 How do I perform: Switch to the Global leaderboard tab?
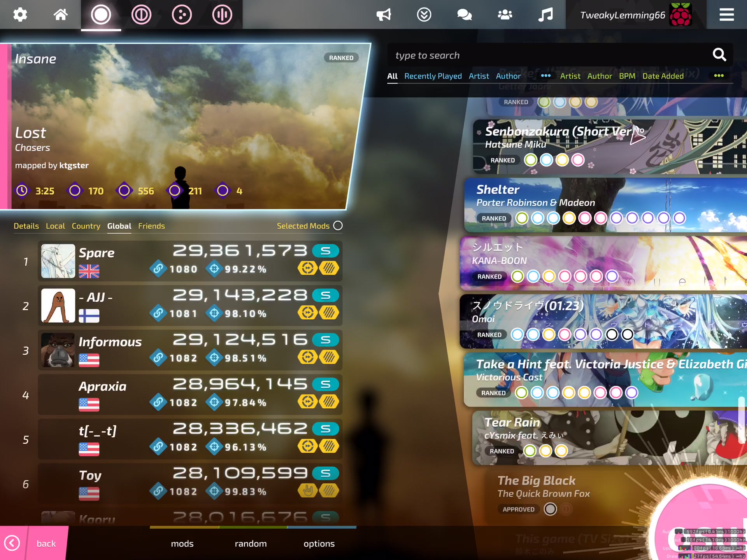coord(119,226)
